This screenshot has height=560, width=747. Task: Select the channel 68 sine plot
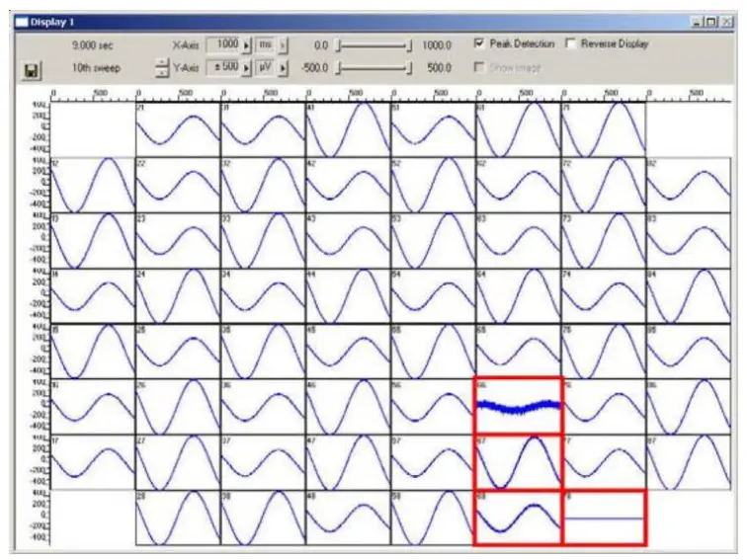pos(519,518)
